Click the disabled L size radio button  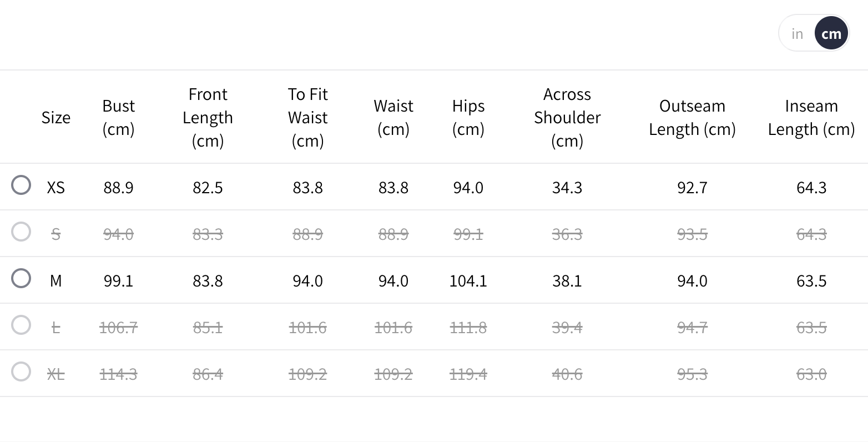pos(21,325)
